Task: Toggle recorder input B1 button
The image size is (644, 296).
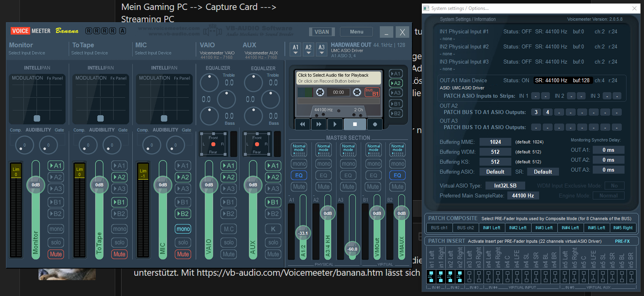Action: tap(396, 104)
